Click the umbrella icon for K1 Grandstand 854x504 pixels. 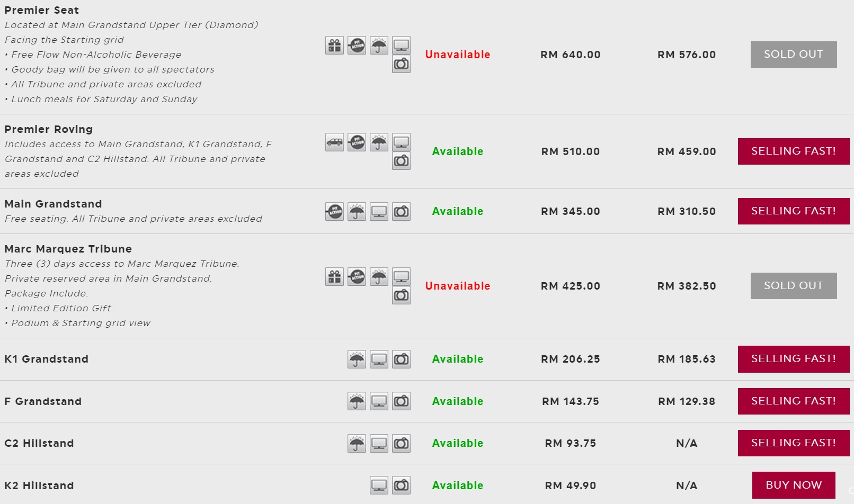click(357, 359)
